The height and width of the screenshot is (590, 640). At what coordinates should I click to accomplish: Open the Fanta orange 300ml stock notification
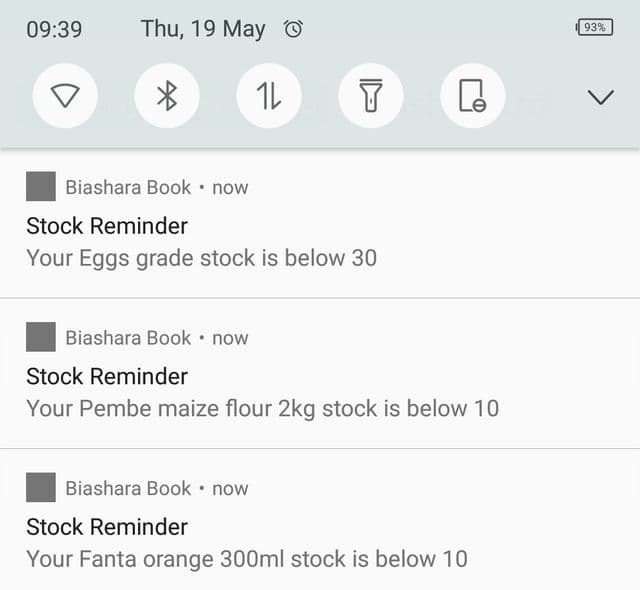[x=246, y=558]
